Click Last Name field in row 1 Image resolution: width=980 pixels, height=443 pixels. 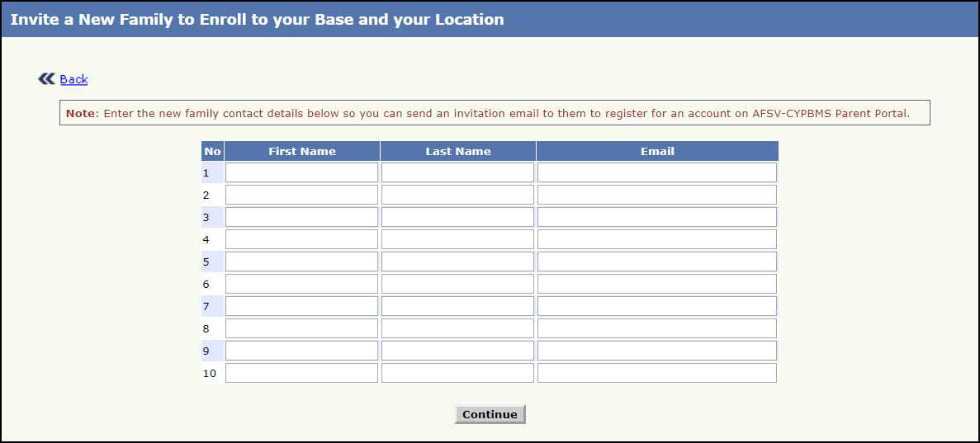tap(457, 172)
